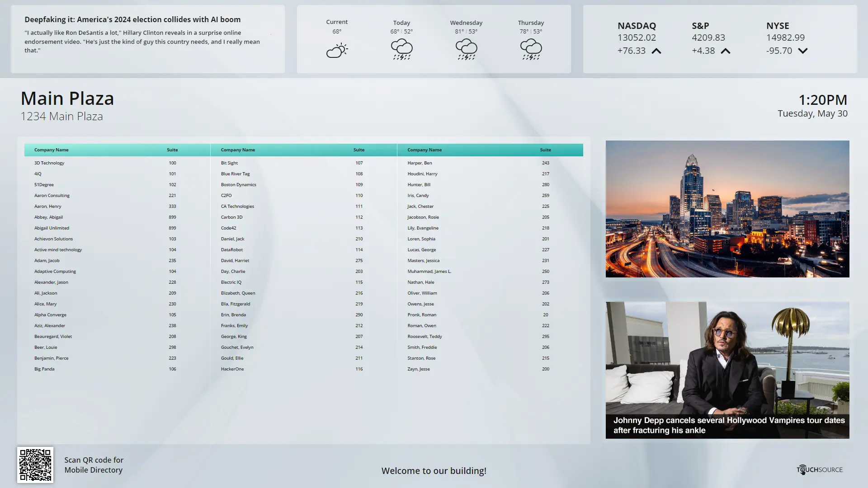
Task: Click the current partly sunny weather icon
Action: point(337,50)
